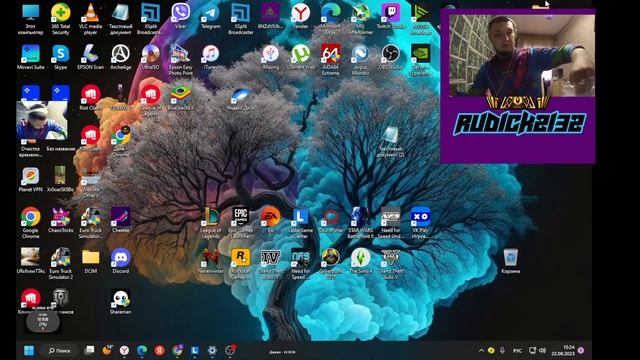Screen dimensions: 640x360
Task: Switch input language via РУС indicator
Action: click(517, 351)
